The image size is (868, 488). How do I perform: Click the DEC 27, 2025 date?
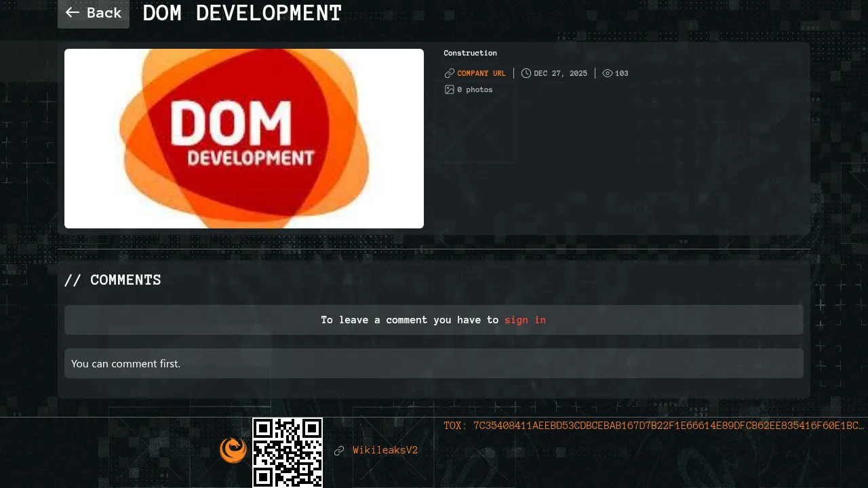pyautogui.click(x=560, y=73)
